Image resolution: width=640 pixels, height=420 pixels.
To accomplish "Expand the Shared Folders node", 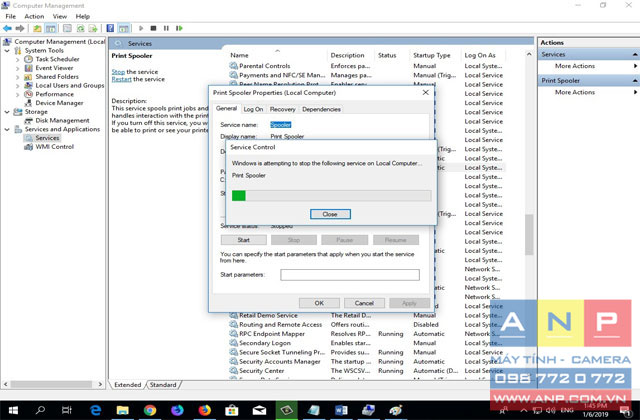I will [x=17, y=77].
